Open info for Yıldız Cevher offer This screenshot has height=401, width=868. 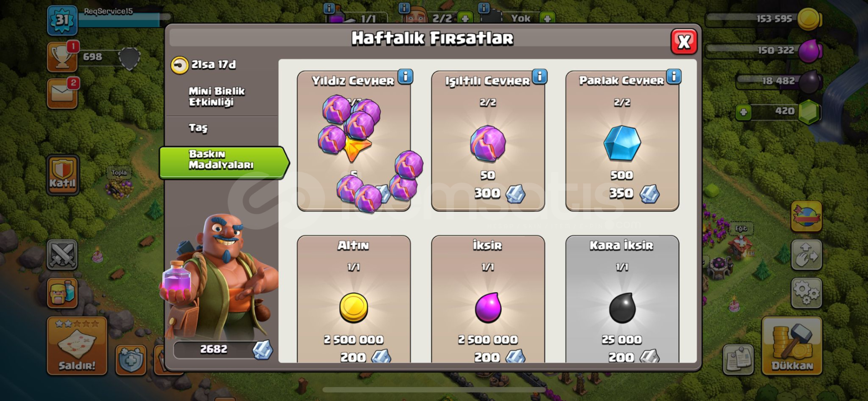pos(406,76)
